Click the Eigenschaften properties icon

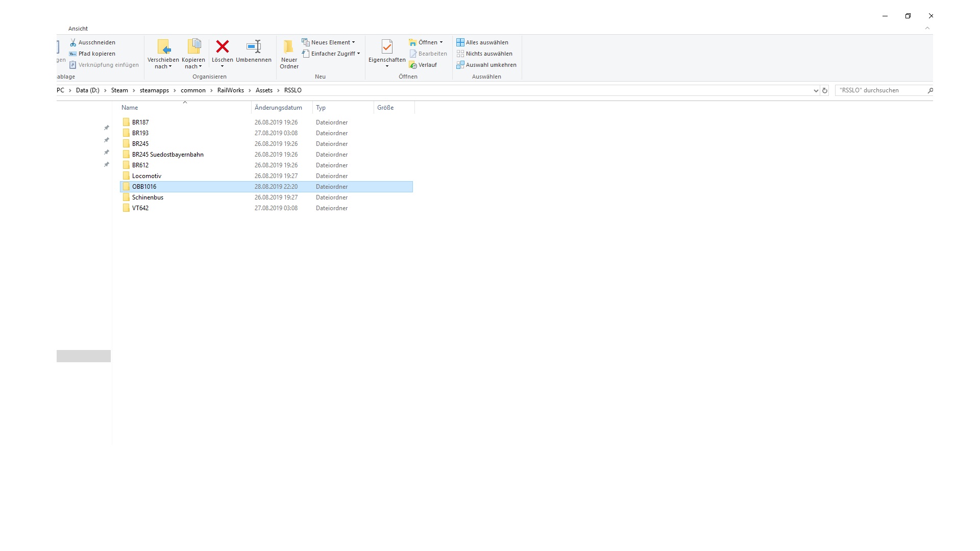coord(387,47)
